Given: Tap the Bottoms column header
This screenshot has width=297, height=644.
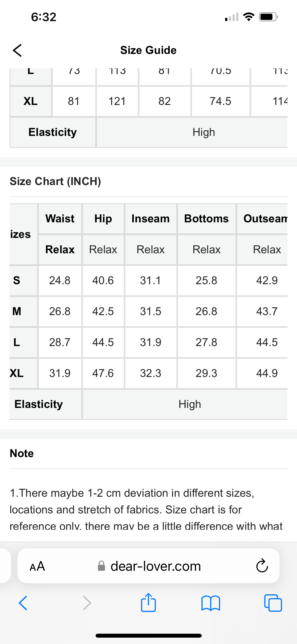Looking at the screenshot, I should (x=206, y=219).
